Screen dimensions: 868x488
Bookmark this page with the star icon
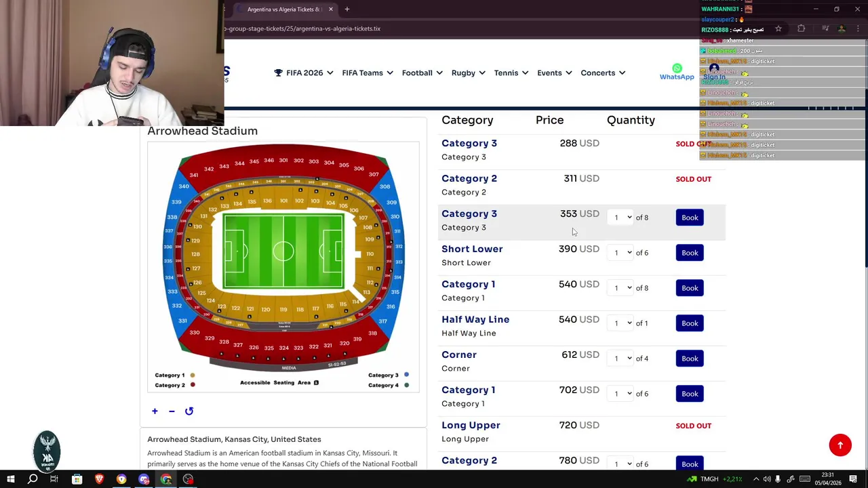778,28
